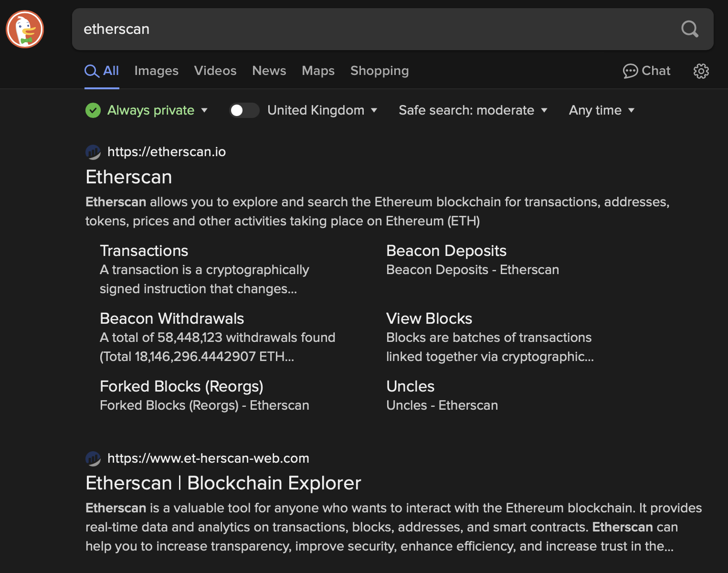728x573 pixels.
Task: Expand the Any time filter dropdown
Action: coord(601,110)
